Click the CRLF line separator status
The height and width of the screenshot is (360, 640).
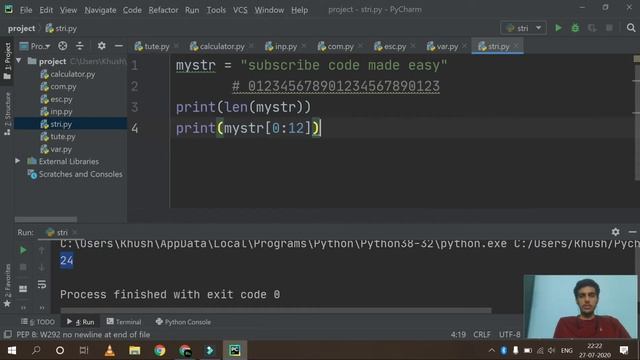click(x=482, y=334)
